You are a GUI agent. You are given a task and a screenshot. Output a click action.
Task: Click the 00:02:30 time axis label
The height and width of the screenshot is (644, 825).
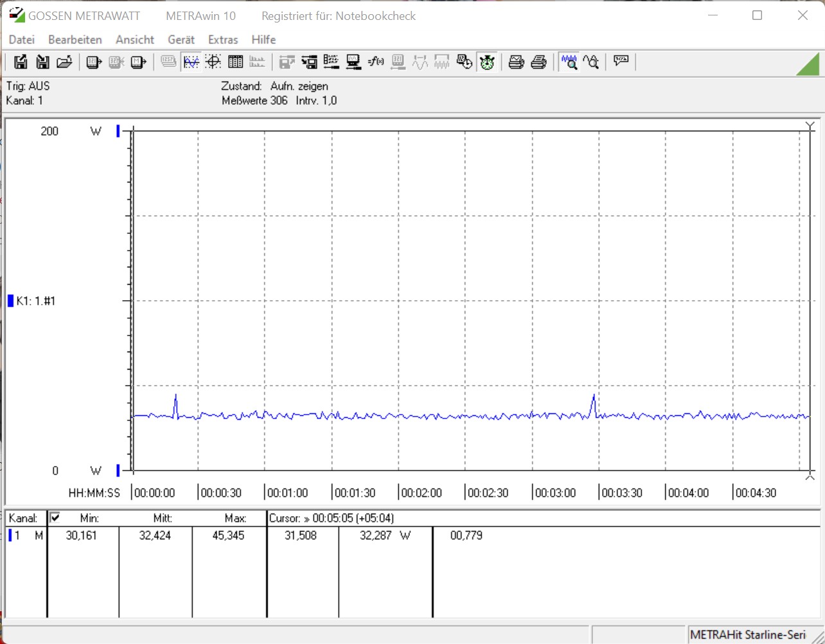pyautogui.click(x=488, y=493)
